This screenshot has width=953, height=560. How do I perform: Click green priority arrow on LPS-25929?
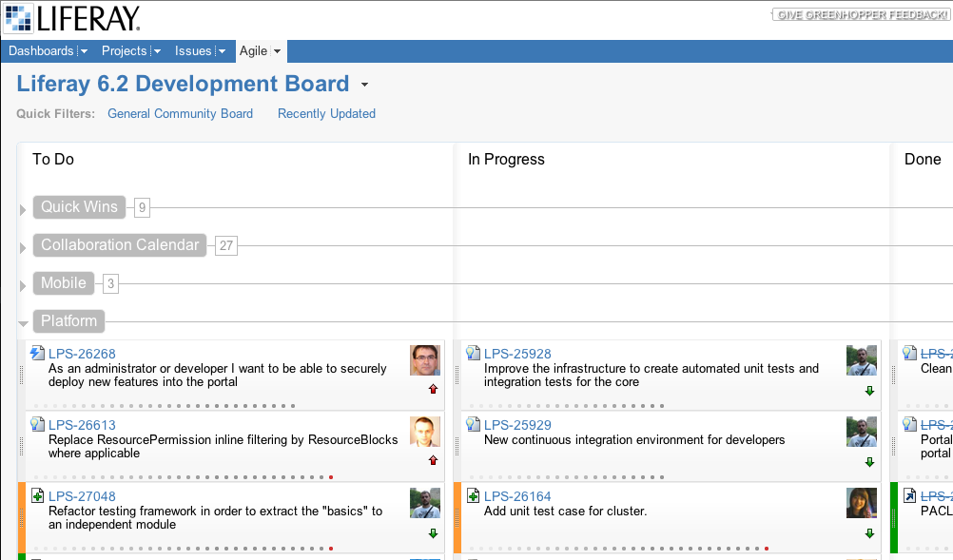tap(869, 462)
